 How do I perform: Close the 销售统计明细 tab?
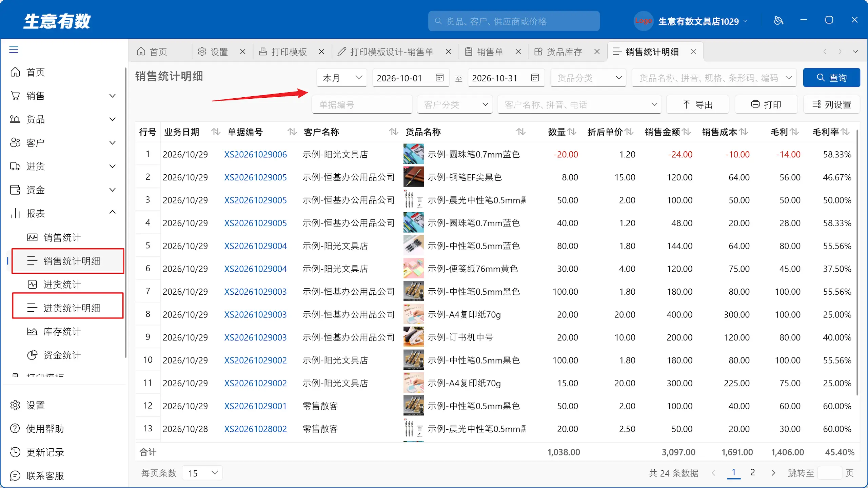[694, 52]
